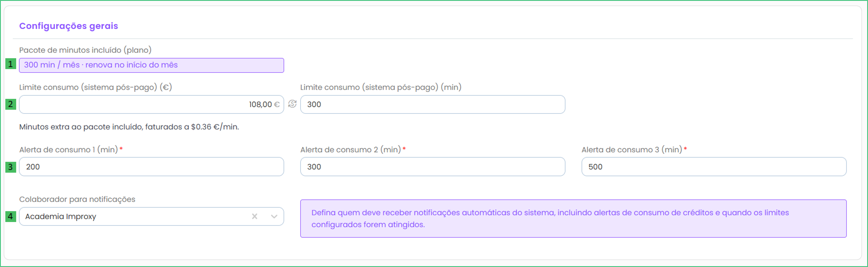The image size is (868, 267).
Task: Click green marker number 3
Action: (10, 167)
